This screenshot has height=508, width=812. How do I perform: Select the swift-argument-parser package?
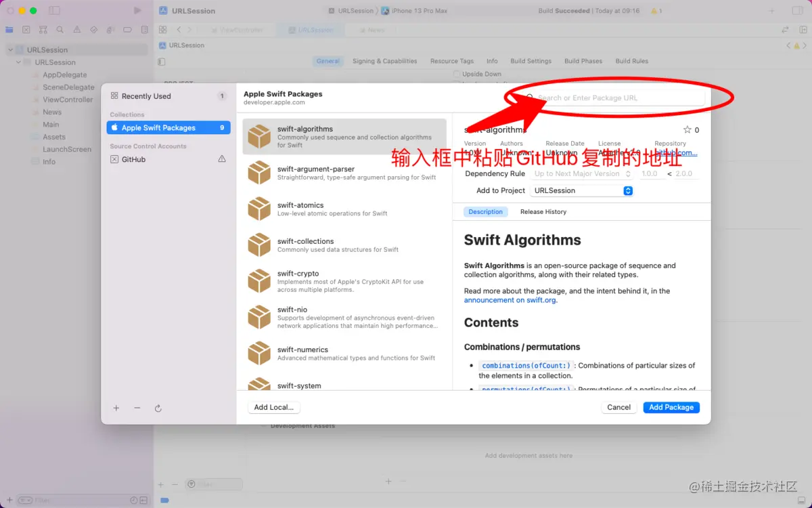344,173
